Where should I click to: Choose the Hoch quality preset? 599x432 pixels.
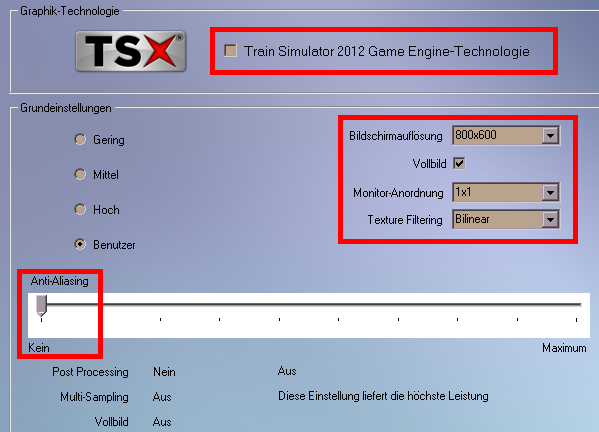pyautogui.click(x=80, y=209)
